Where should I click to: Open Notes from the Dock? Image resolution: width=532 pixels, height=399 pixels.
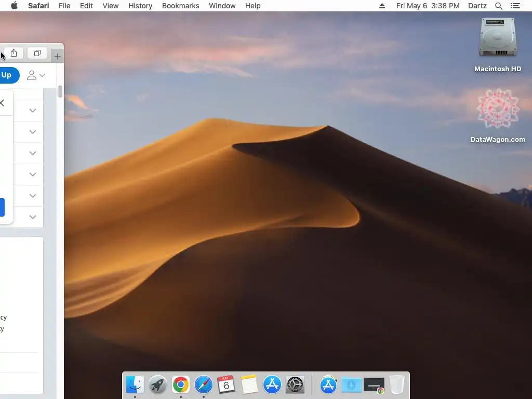coord(249,385)
